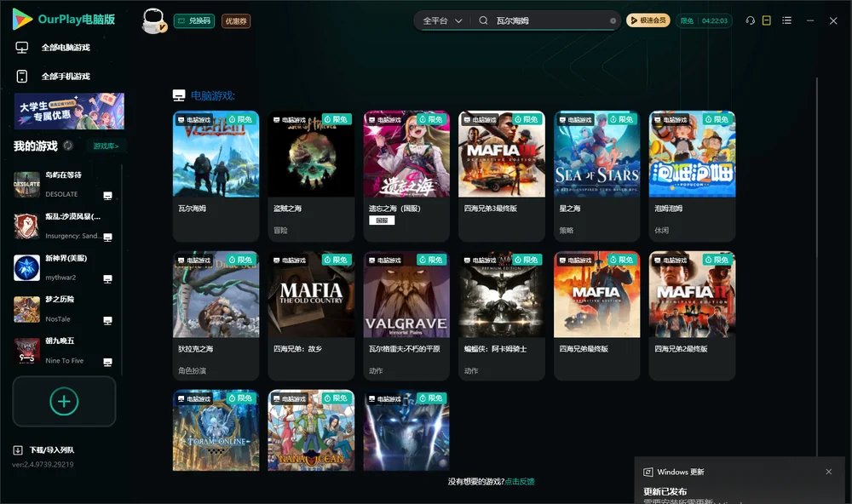Open the 蝙蝠侠：阿卡姆骑士 game card
Screen dimensions: 852x504
click(502, 316)
